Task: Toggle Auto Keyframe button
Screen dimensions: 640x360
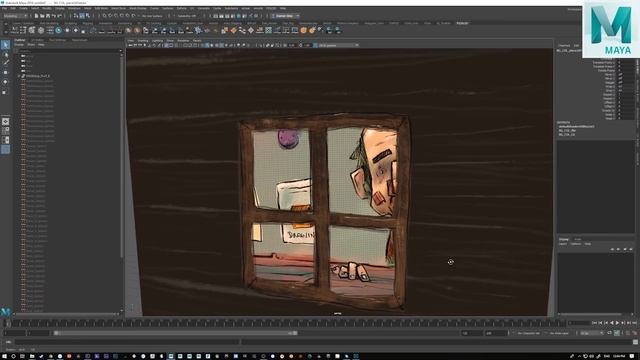Action: click(x=627, y=333)
